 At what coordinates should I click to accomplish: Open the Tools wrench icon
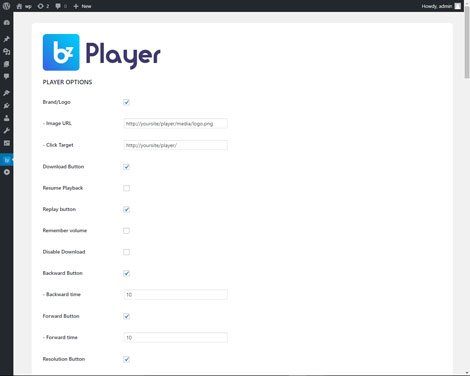[x=6, y=130]
